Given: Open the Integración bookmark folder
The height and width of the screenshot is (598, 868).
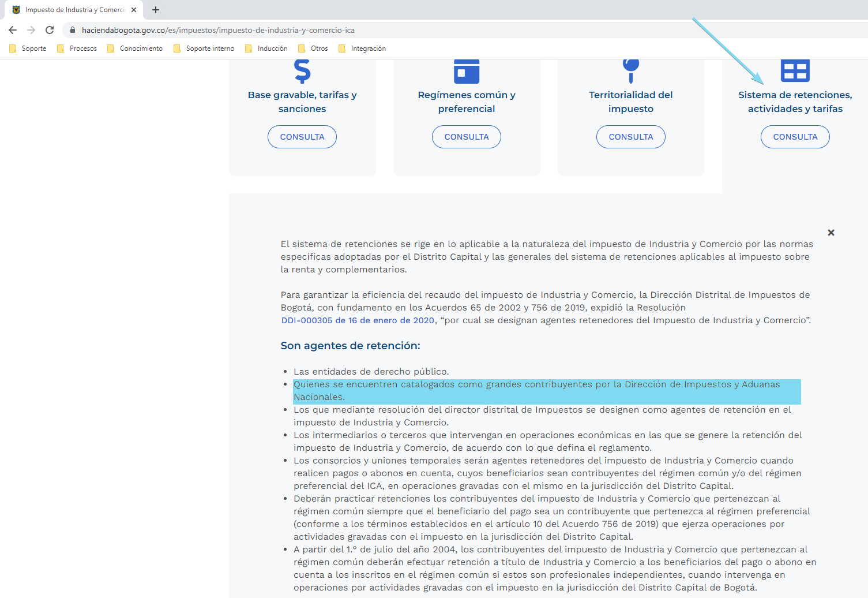Looking at the screenshot, I should click(x=362, y=48).
